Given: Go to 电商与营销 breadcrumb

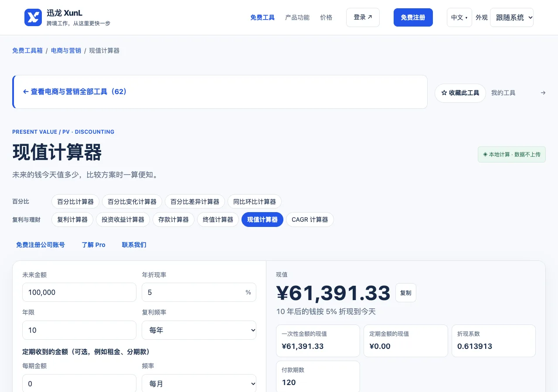Looking at the screenshot, I should click(66, 51).
